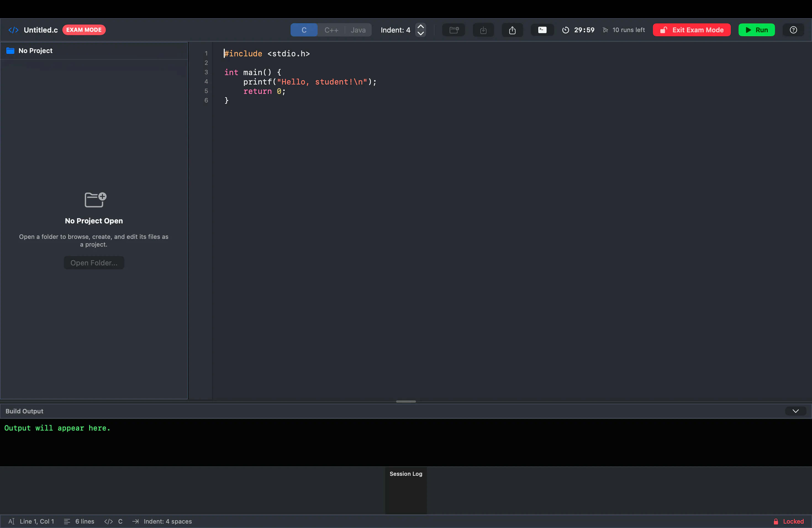Click the cursor position icon in status bar
812x528 pixels.
tap(11, 521)
